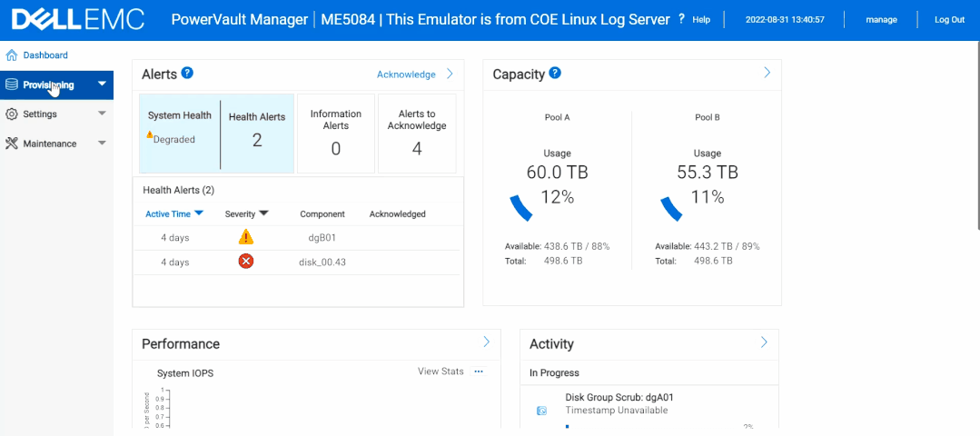Open the System IOPS ellipsis menu

[479, 372]
